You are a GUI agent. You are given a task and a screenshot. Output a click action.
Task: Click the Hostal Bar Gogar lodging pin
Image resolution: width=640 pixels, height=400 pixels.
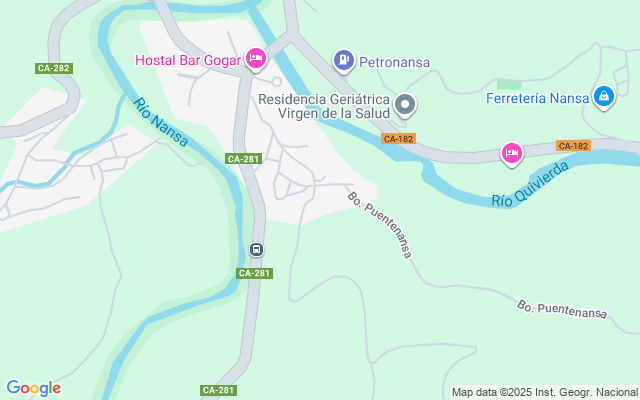pos(256,58)
